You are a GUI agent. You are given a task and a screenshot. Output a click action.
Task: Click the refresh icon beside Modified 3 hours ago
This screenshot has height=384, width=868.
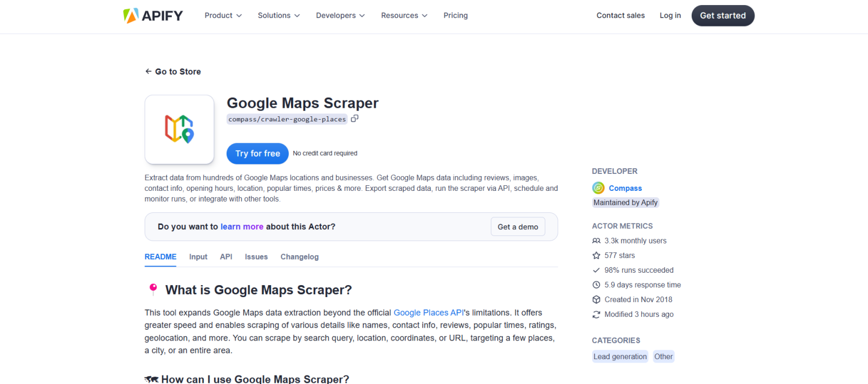click(596, 314)
